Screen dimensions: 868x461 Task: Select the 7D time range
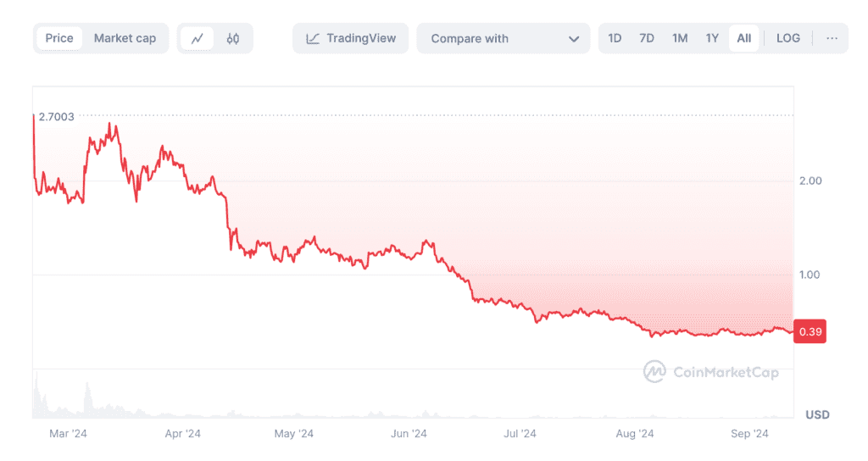point(647,38)
